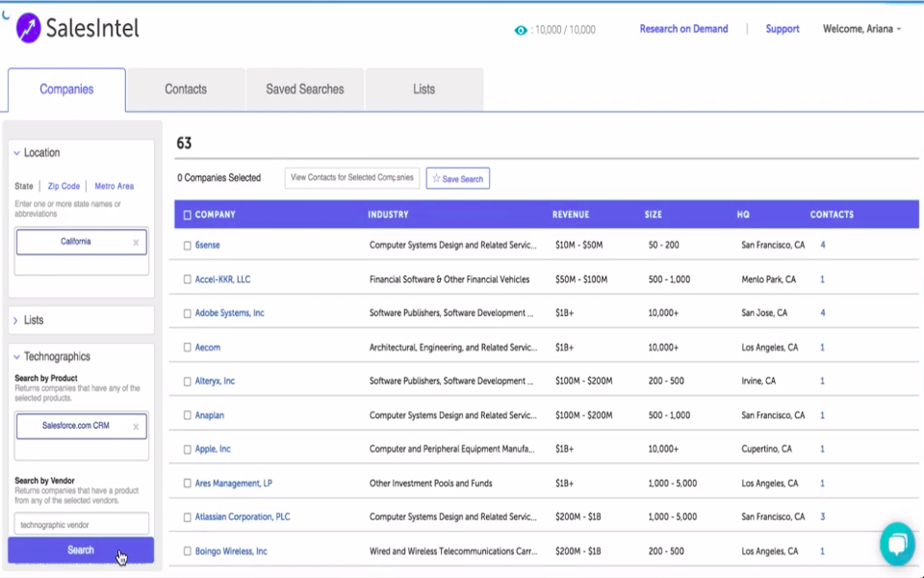Select the State location option
Screen dimensions: 924x578
click(x=23, y=186)
